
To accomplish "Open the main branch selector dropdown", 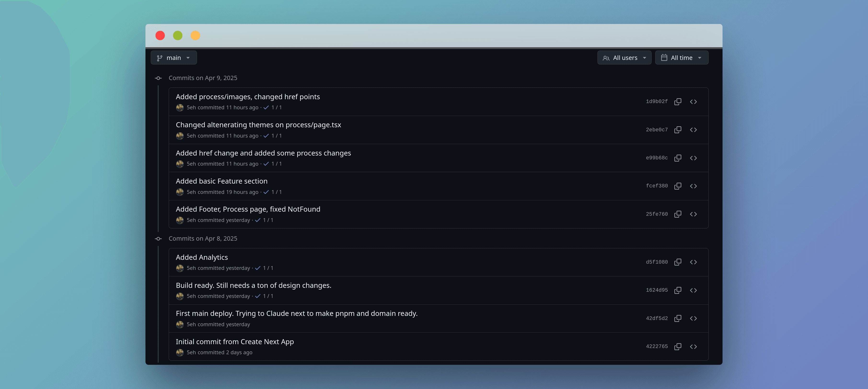I will pos(174,58).
